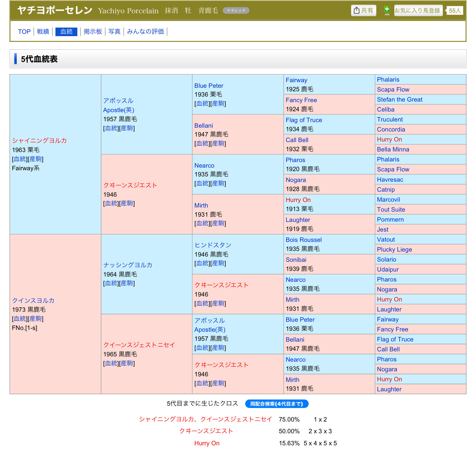
Task: Open the TOP tab
Action: (24, 31)
